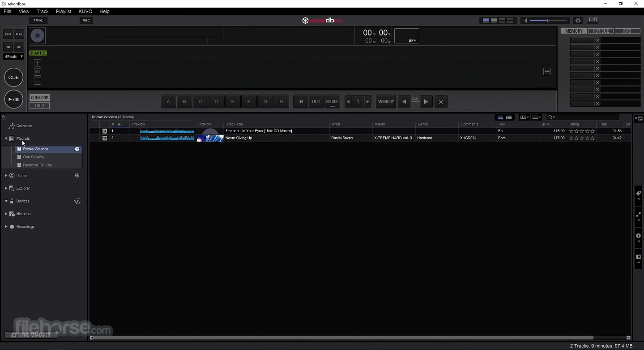Expand the Explorer tree node
Viewport: 644px width, 350px height.
[6, 188]
